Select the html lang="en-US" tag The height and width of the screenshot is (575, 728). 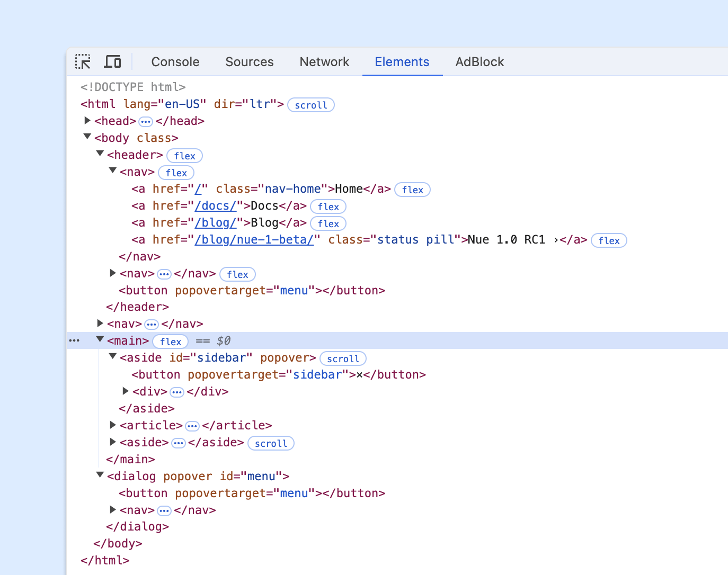pos(182,104)
